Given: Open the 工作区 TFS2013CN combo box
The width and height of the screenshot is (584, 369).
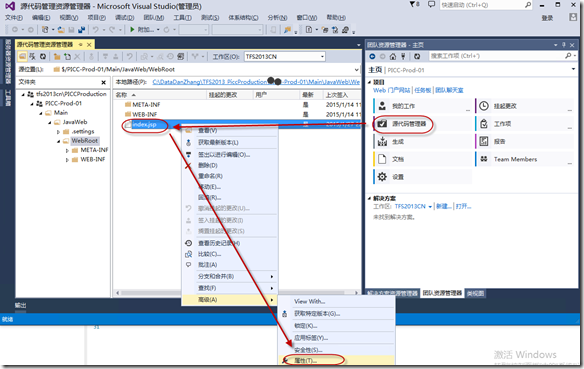Looking at the screenshot, I should pyautogui.click(x=285, y=57).
